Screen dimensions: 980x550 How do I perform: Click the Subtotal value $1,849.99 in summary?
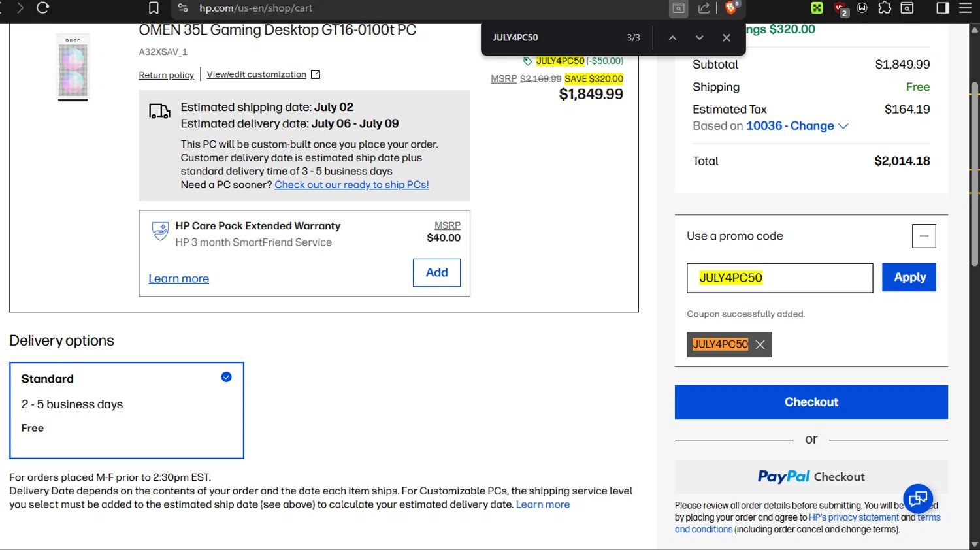coord(902,65)
